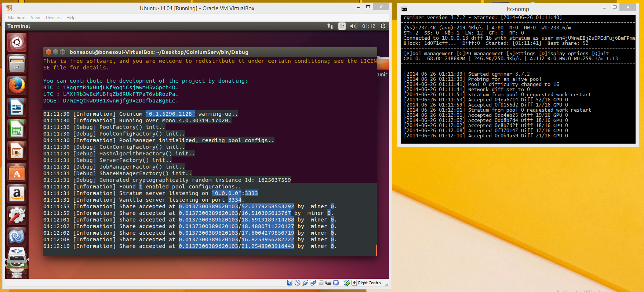Open LibreOffice Writer from the launcher
Viewport: 644px width, 292px height.
(x=17, y=107)
